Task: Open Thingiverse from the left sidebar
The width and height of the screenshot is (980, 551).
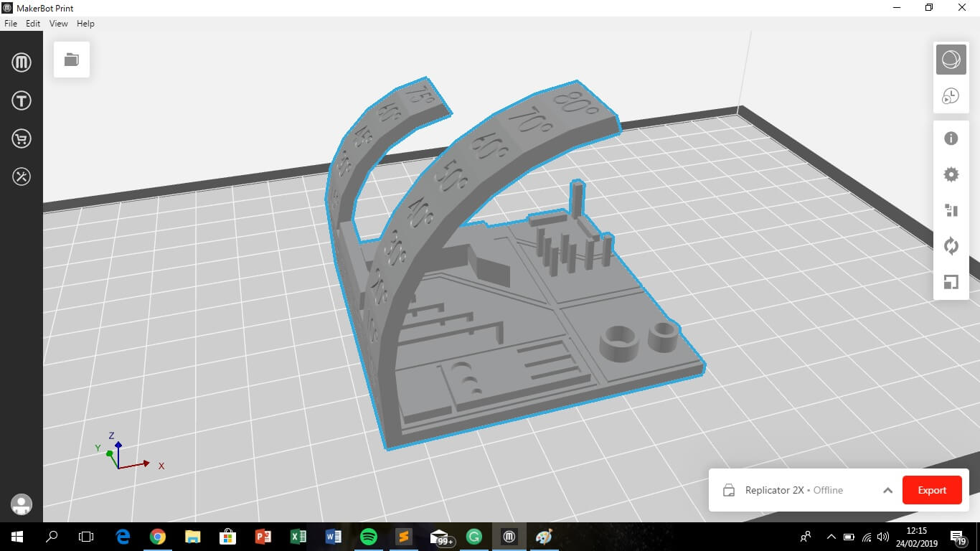Action: (22, 100)
